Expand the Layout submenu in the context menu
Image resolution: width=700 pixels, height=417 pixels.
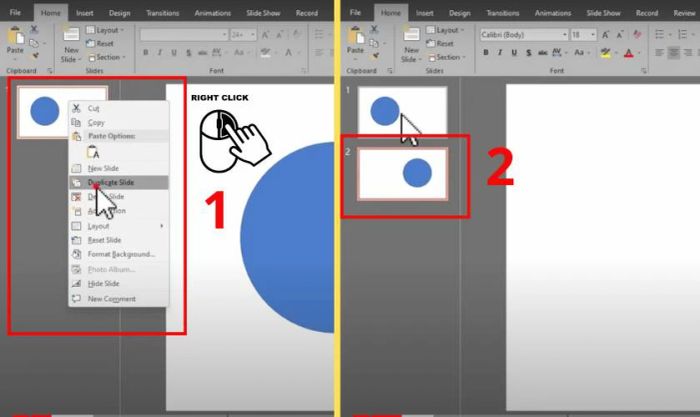click(x=119, y=226)
